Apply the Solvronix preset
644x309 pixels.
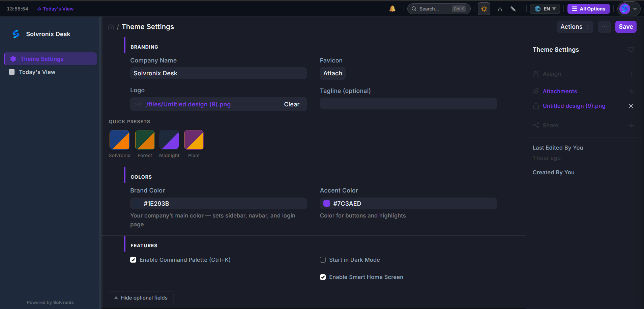tap(120, 139)
